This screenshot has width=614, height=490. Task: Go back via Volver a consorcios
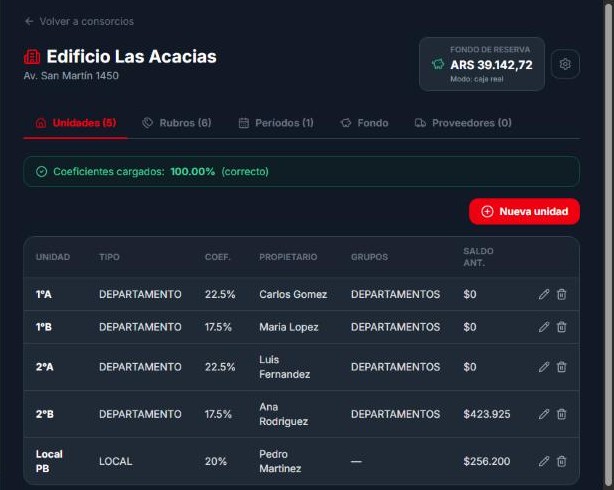pos(79,21)
